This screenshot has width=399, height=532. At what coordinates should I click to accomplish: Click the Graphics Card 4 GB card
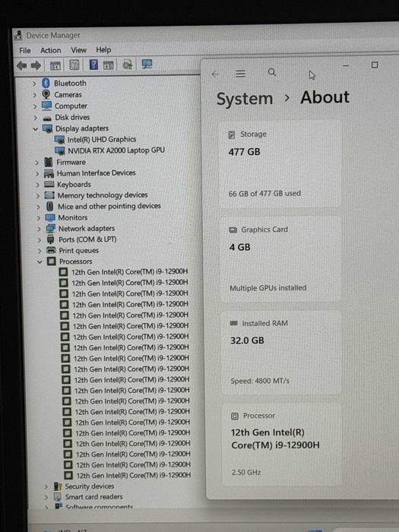pos(280,258)
